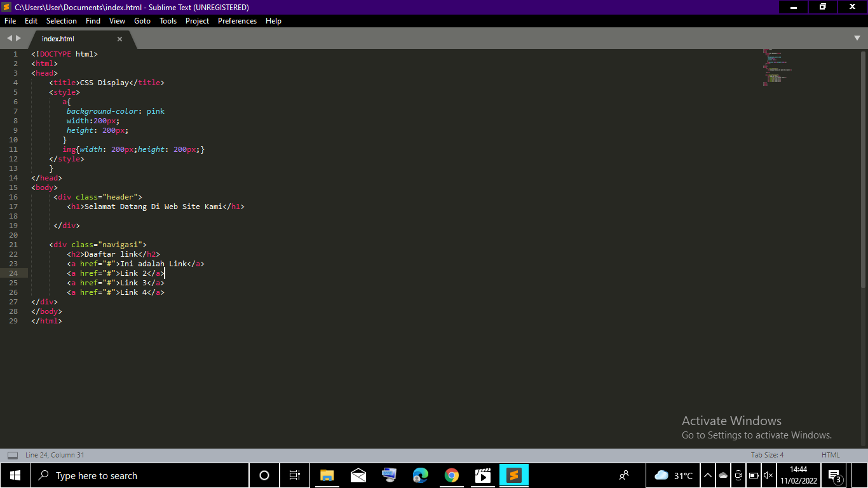The image size is (868, 488).
Task: Click the Meet Now camera tray icon
Action: tap(738, 475)
